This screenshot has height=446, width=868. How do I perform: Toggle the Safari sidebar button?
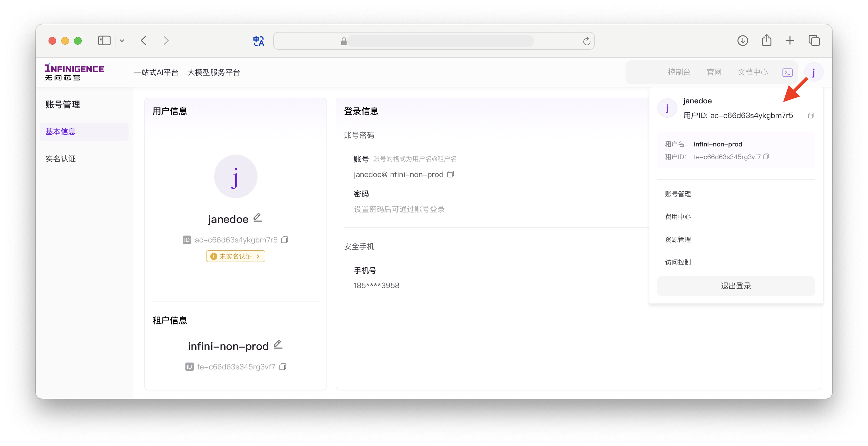coord(104,41)
